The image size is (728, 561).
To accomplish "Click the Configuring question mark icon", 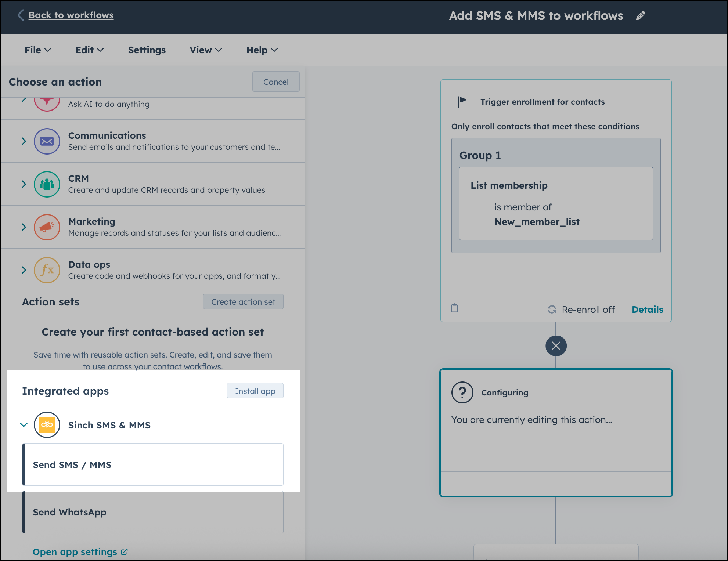I will tap(462, 392).
